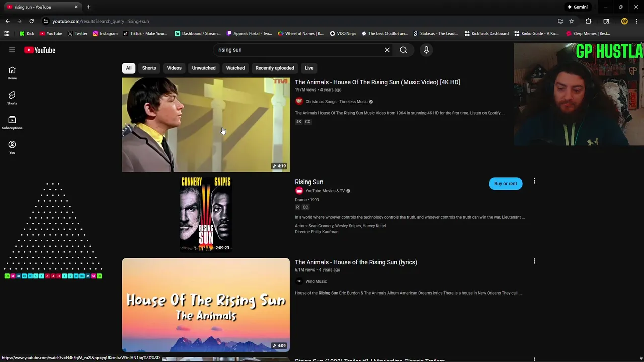Start voice search with microphone

(x=426, y=50)
